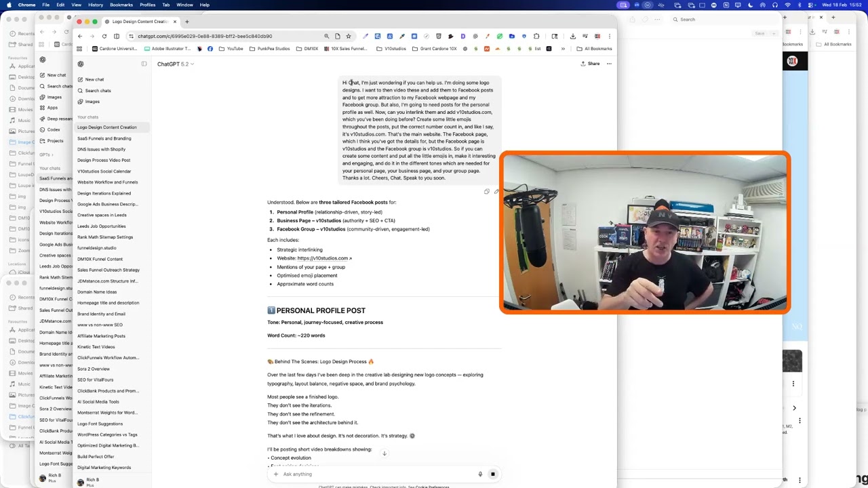
Task: Open the Chrome Extensions puzzle icon
Action: click(536, 36)
